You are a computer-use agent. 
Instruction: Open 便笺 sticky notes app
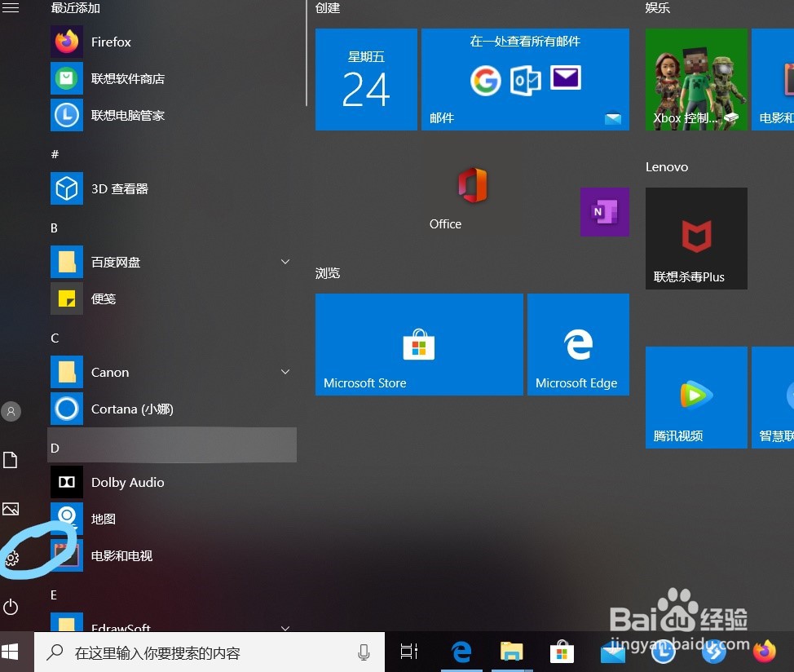[x=172, y=298]
